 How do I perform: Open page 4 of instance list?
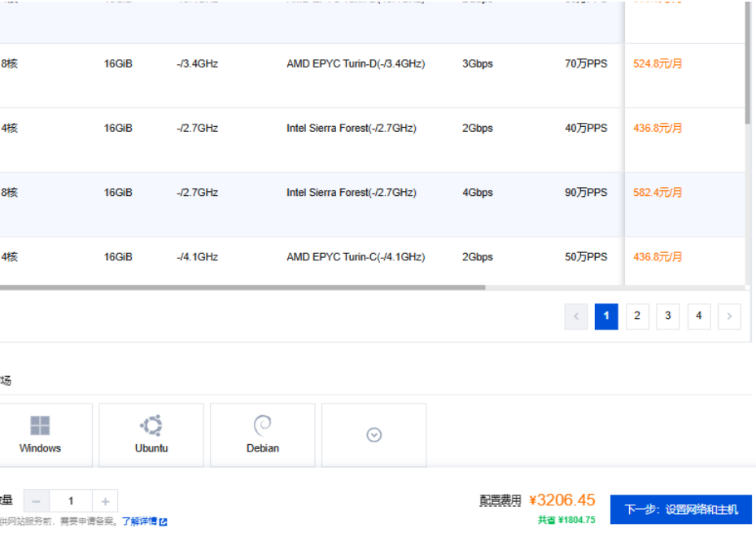(x=698, y=316)
